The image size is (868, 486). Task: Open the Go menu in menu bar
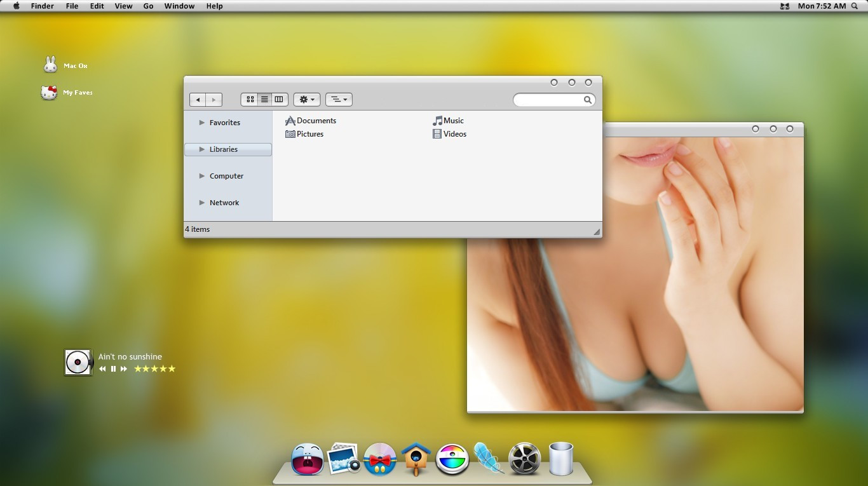coord(148,6)
